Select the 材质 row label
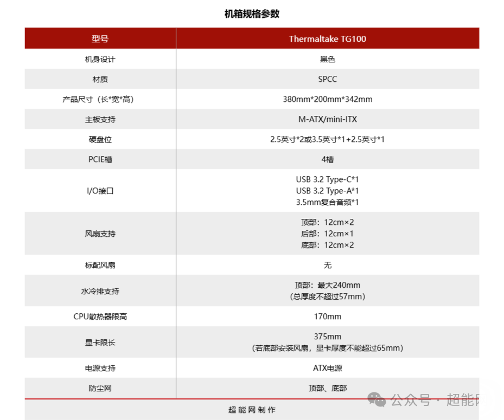 (99, 79)
